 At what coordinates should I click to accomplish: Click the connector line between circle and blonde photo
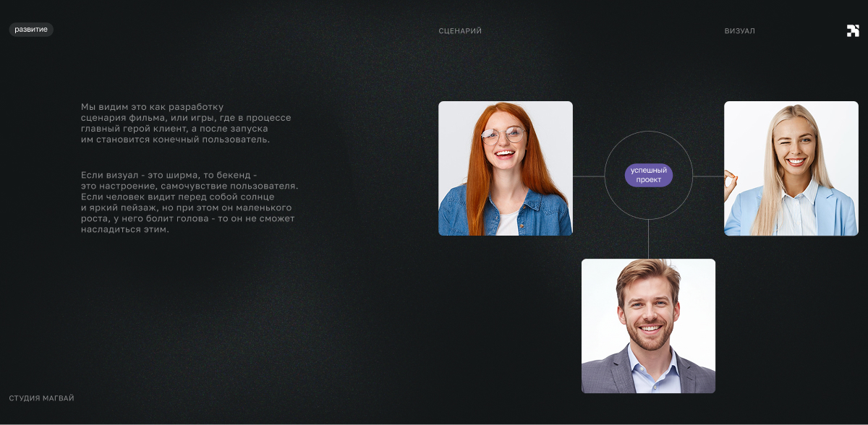708,176
